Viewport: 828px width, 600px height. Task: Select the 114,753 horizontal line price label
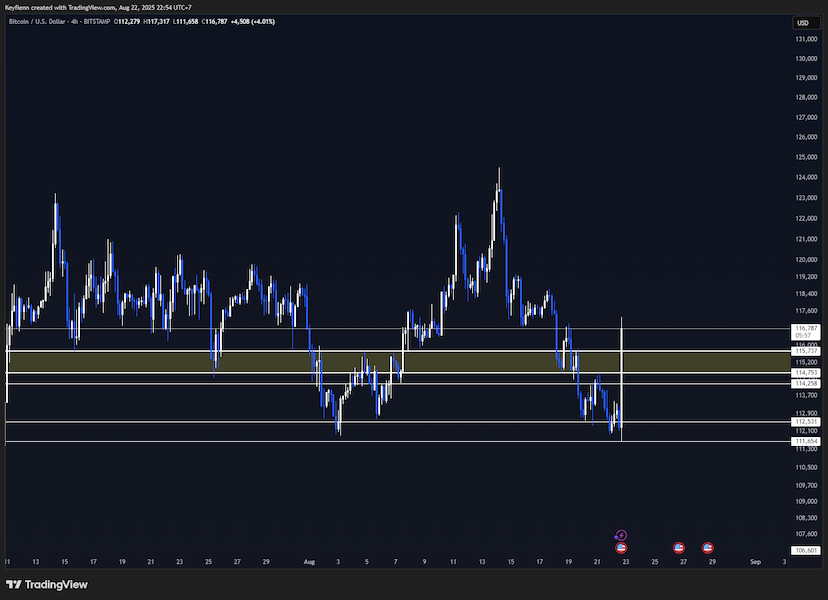pyautogui.click(x=806, y=372)
